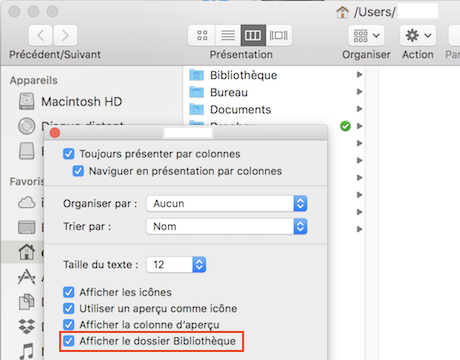The image size is (460, 360).
Task: Switch to icon grid view
Action: [202, 35]
